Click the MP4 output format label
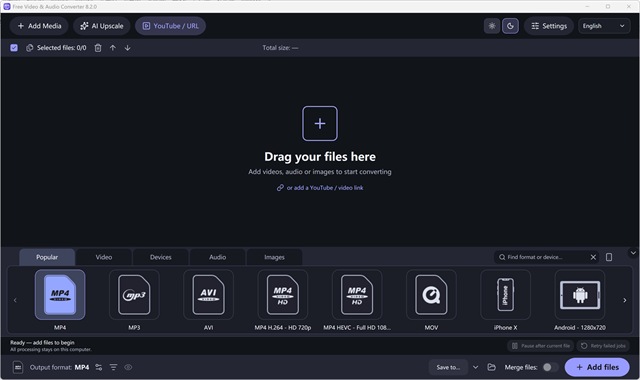Viewport: 640px width, 380px height. coord(82,367)
